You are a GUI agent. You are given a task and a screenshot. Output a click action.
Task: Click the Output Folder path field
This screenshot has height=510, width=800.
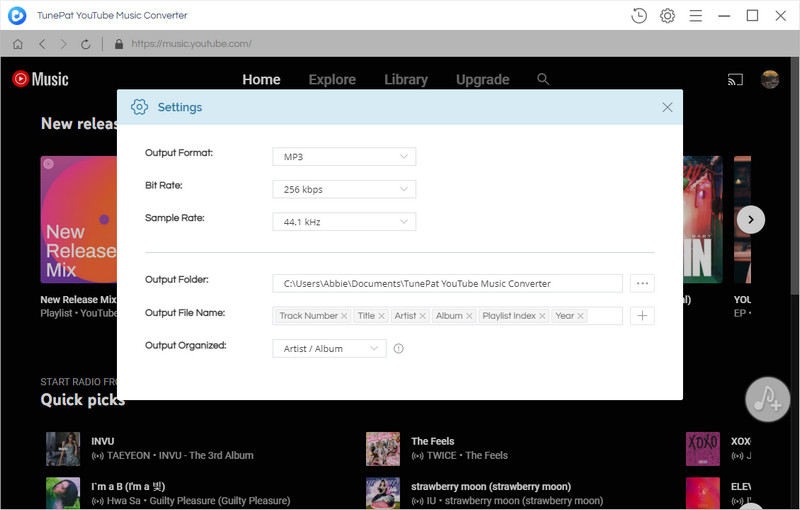447,283
